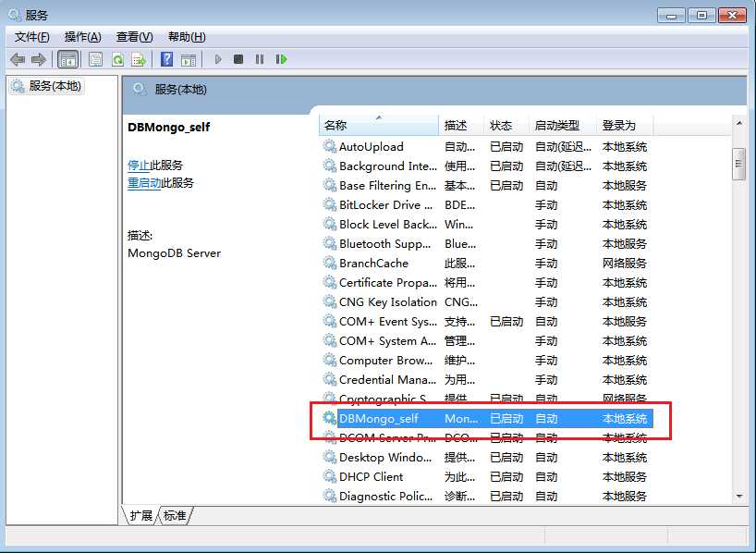Click the Services window title bar icon
This screenshot has width=756, height=553.
point(15,15)
